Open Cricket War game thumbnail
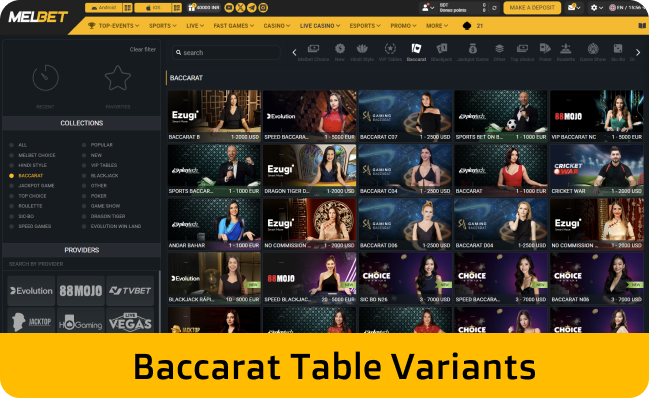This screenshot has width=649, height=398. [597, 170]
